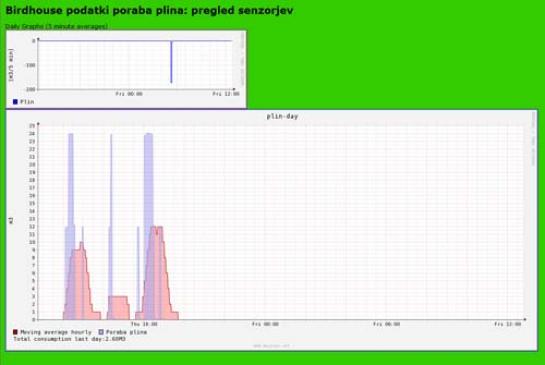Click the Thu 18:00 time axis label
The height and width of the screenshot is (365, 545).
(x=144, y=324)
